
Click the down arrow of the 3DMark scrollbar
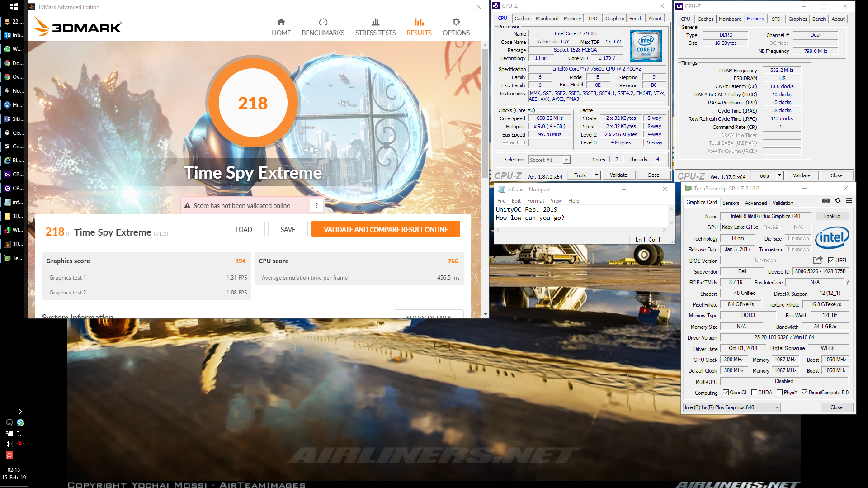(485, 314)
